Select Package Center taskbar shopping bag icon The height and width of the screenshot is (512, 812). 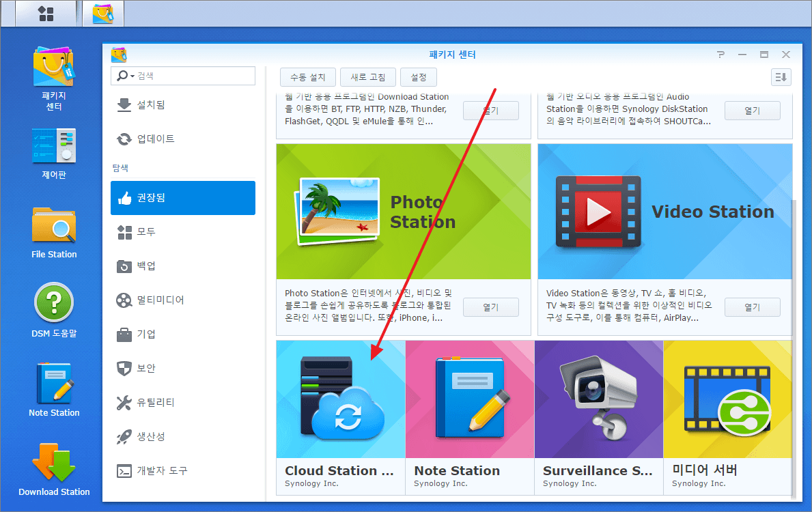click(x=103, y=14)
